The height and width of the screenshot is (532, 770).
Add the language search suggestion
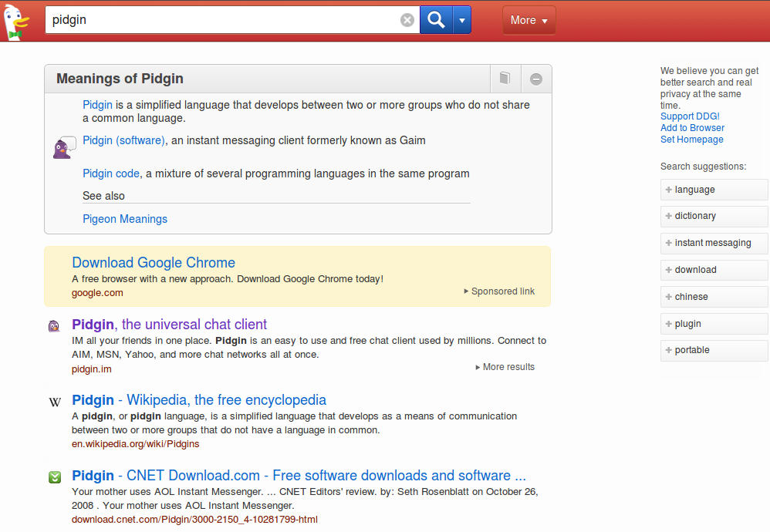coord(714,190)
